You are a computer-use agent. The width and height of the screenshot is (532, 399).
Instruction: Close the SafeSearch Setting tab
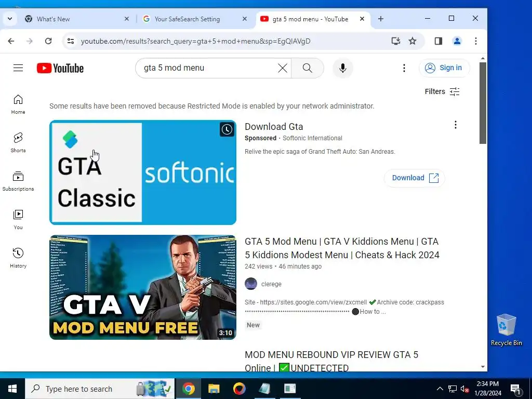coord(245,19)
